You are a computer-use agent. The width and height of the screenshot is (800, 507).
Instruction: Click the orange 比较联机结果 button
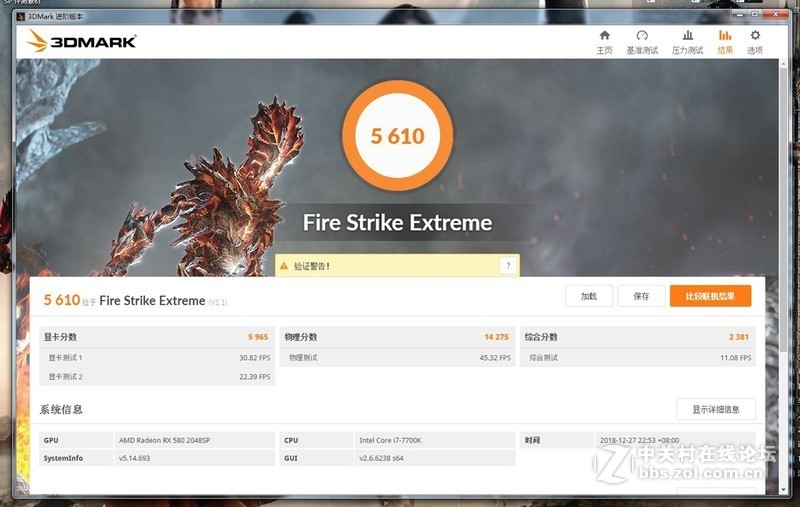(710, 296)
